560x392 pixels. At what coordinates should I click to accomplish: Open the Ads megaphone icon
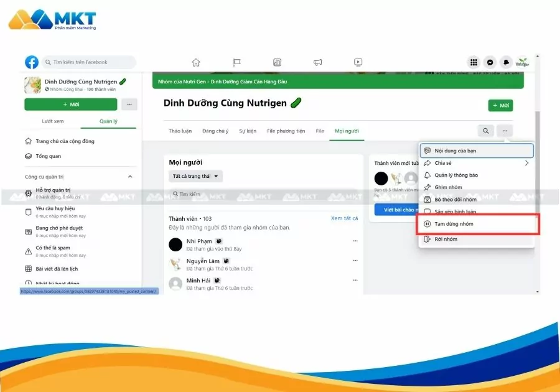(x=317, y=62)
